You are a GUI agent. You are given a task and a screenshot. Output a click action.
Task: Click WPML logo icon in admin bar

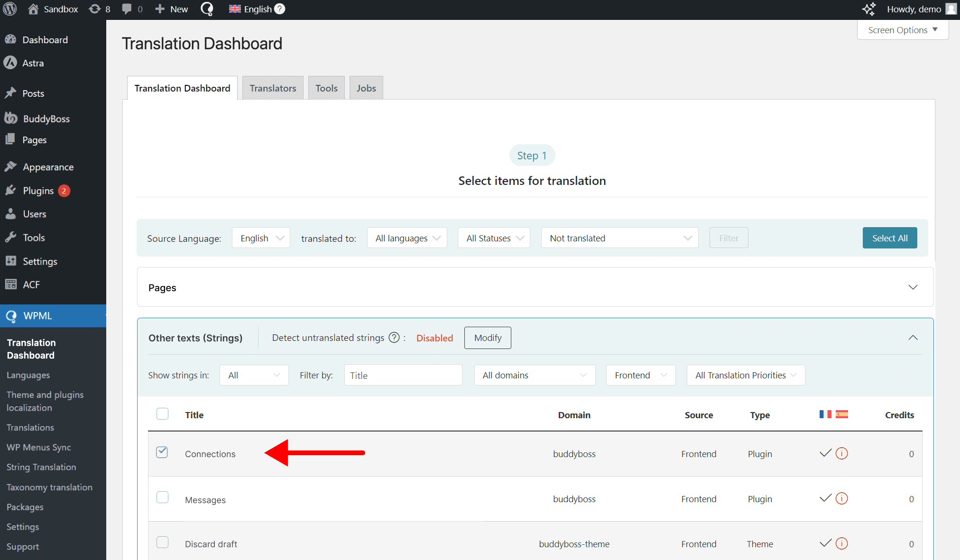click(207, 9)
